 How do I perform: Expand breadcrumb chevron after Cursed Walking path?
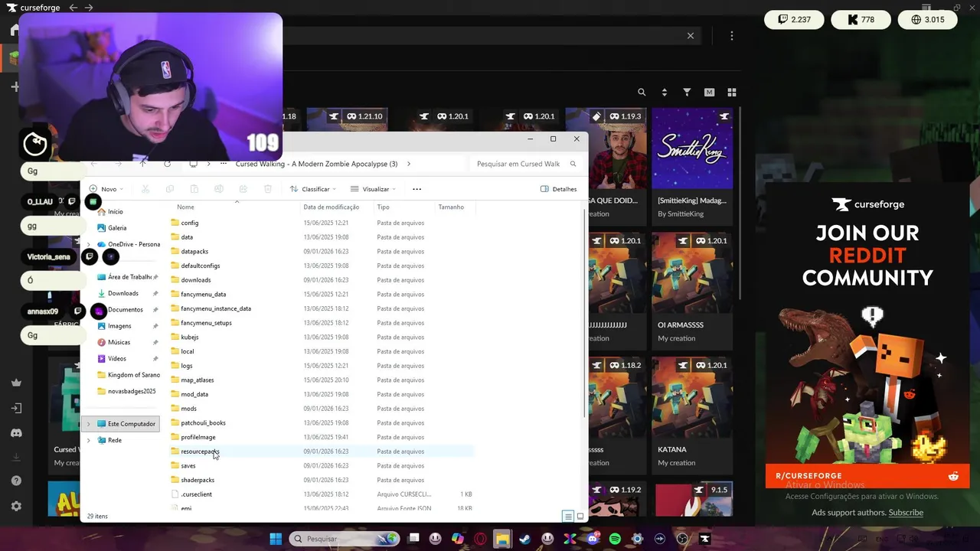click(409, 164)
